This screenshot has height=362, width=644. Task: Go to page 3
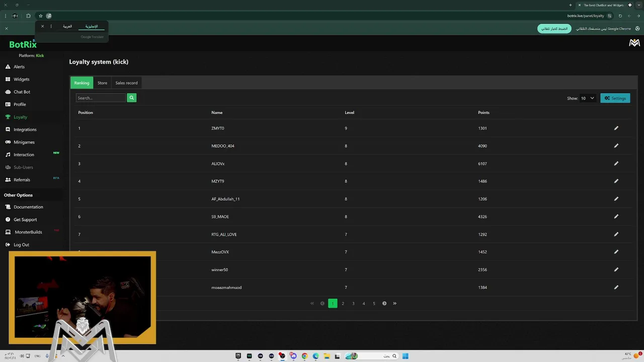click(x=353, y=303)
